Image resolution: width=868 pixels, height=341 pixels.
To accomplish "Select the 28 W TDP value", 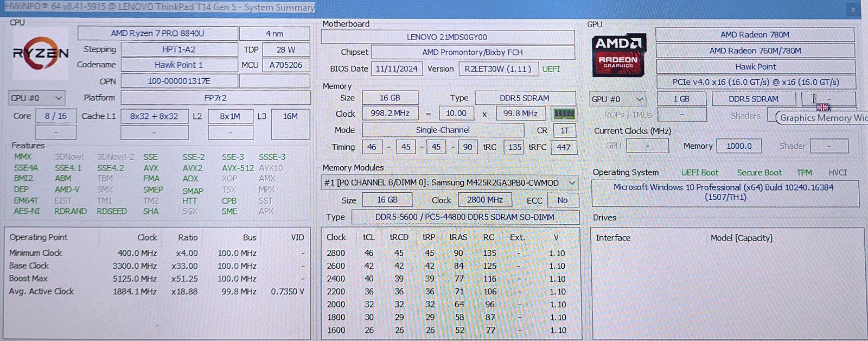I will pyautogui.click(x=286, y=49).
